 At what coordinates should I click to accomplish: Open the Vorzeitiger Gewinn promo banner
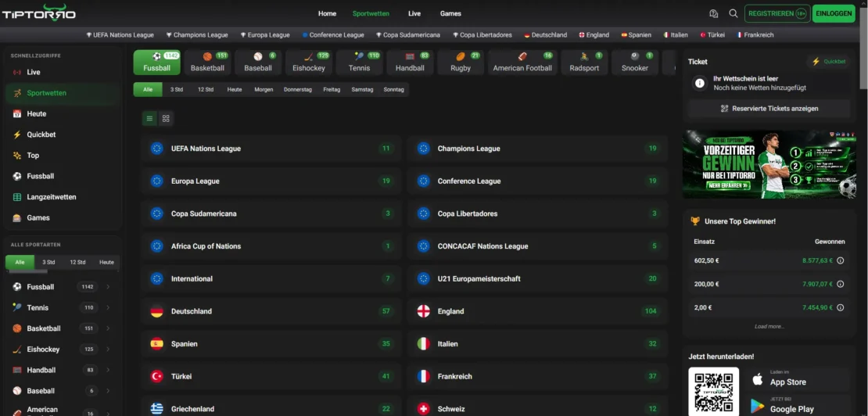tap(769, 164)
